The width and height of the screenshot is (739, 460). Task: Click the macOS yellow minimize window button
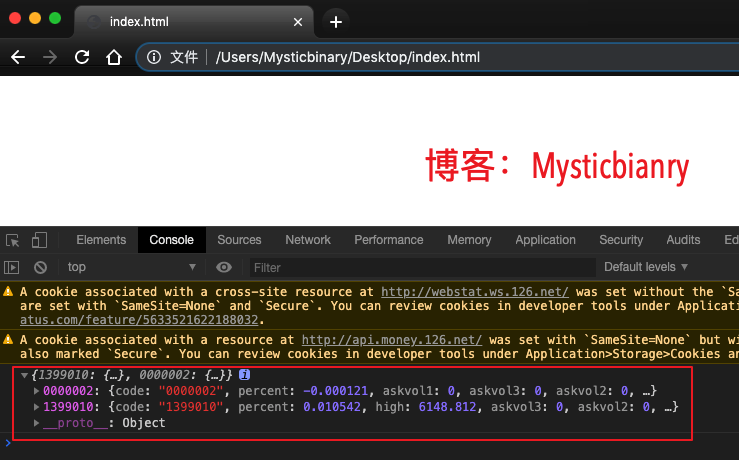coord(35,18)
